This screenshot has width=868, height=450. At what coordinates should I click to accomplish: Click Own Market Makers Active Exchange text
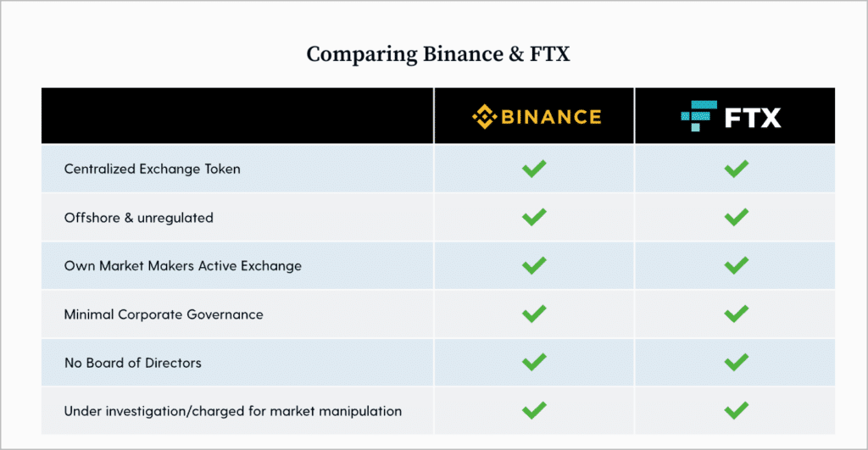183,266
